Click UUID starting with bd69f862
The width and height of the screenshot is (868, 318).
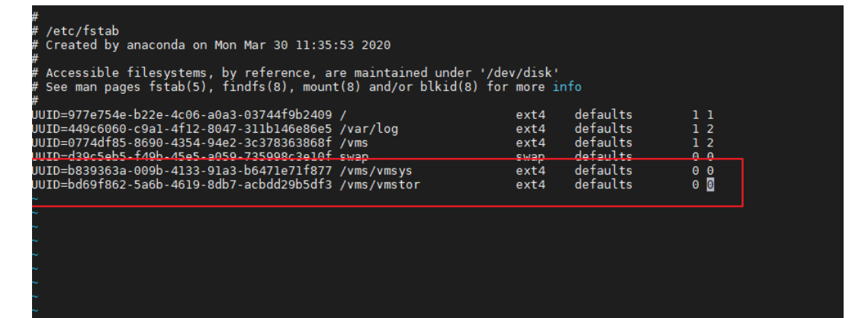pos(182,185)
